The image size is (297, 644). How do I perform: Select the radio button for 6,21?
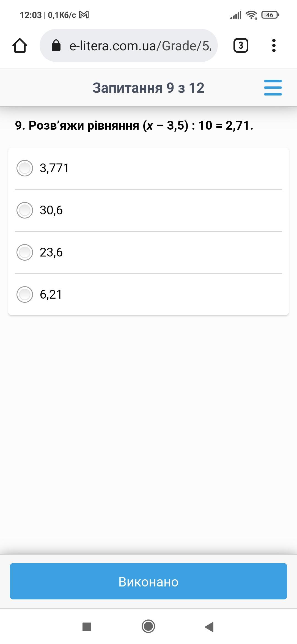25,294
